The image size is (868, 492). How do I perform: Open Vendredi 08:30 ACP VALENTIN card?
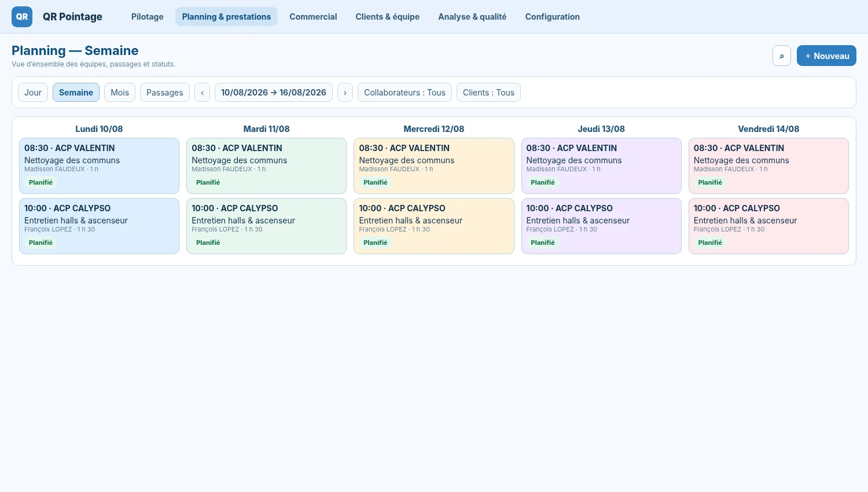pyautogui.click(x=768, y=166)
